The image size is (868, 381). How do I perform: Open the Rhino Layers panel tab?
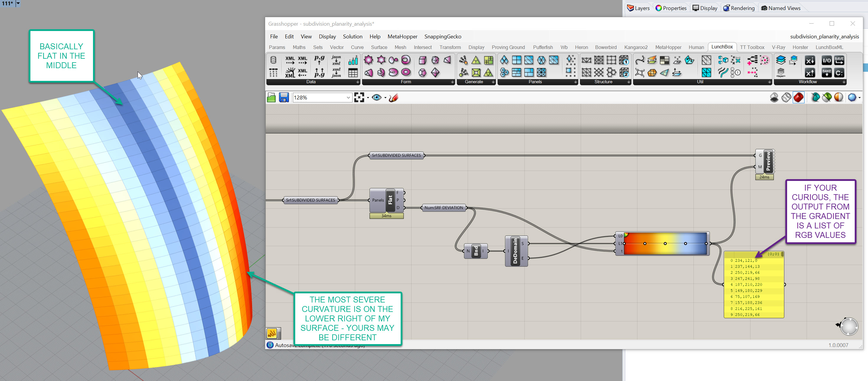tap(638, 8)
